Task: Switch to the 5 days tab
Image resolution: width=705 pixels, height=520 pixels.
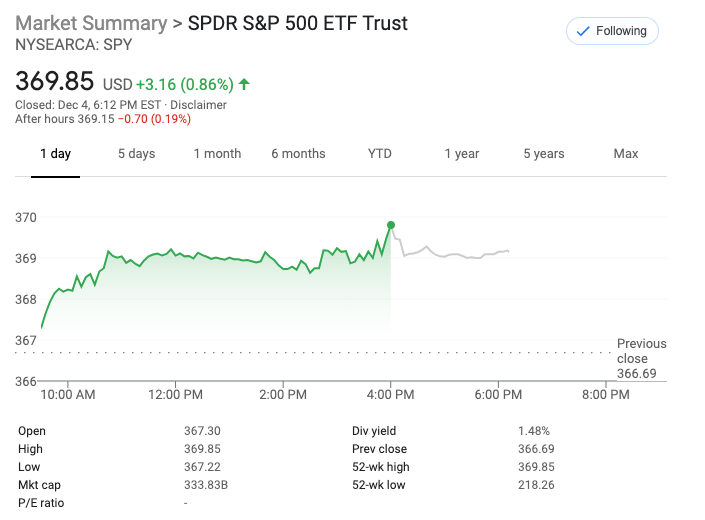Action: (x=136, y=154)
